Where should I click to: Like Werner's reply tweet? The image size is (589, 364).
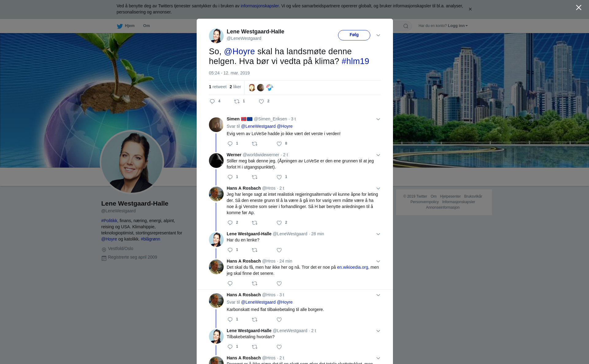[279, 177]
